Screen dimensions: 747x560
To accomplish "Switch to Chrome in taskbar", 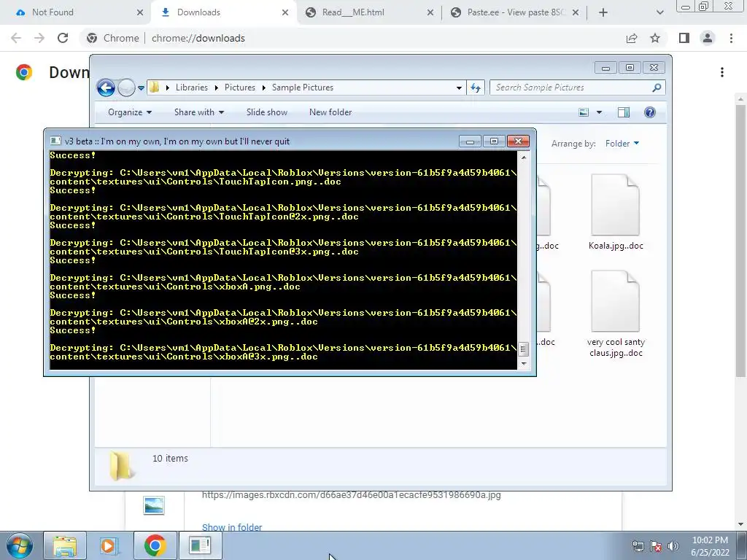I will tap(155, 545).
